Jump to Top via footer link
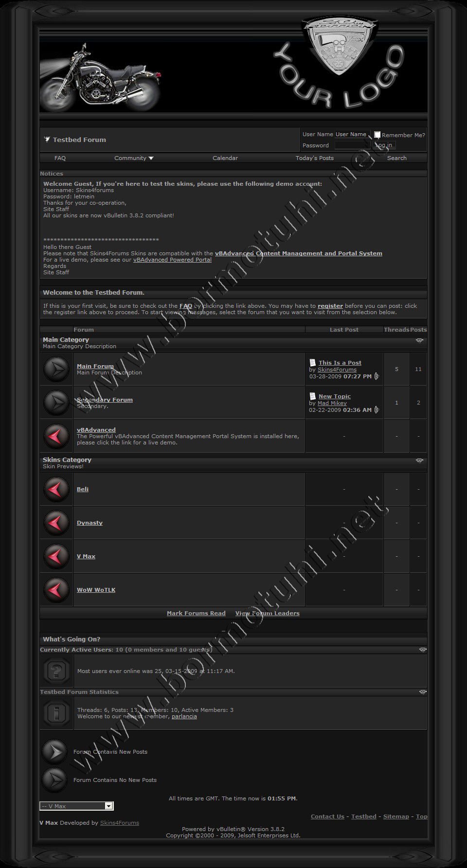The image size is (467, 868). click(x=422, y=816)
